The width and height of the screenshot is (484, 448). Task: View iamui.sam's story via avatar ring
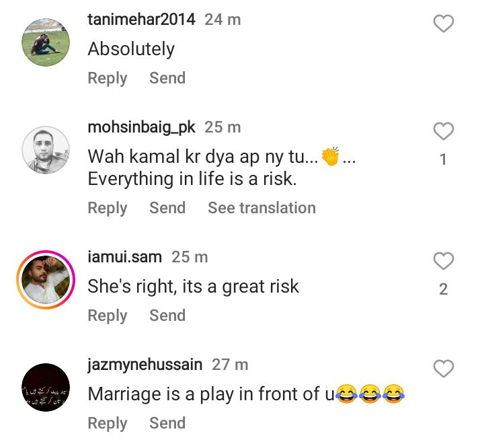pos(46,280)
